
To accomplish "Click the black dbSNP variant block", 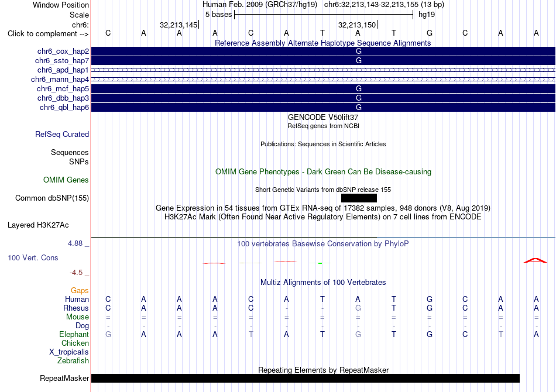I will (359, 198).
